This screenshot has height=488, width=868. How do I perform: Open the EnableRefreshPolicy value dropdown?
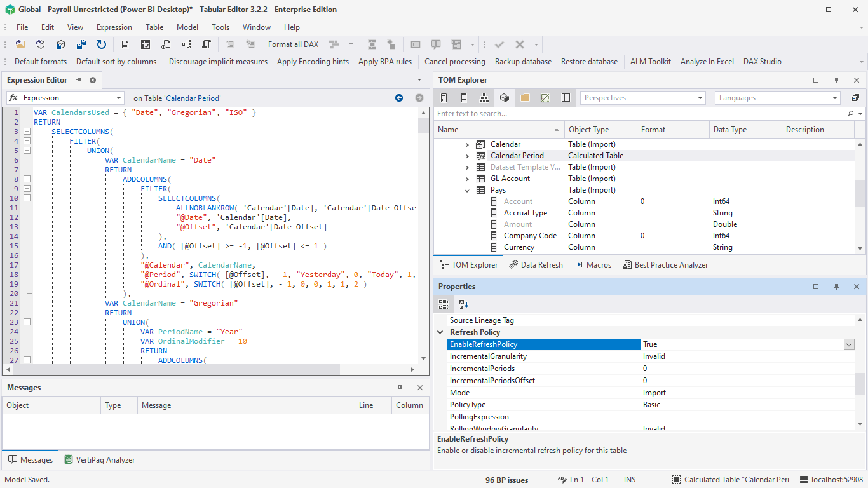click(849, 344)
